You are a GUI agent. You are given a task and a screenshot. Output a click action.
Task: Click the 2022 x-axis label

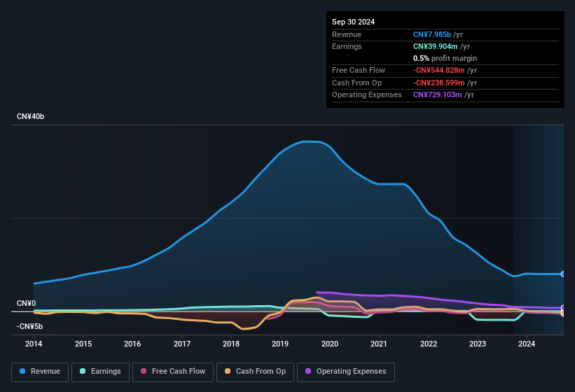tap(429, 344)
